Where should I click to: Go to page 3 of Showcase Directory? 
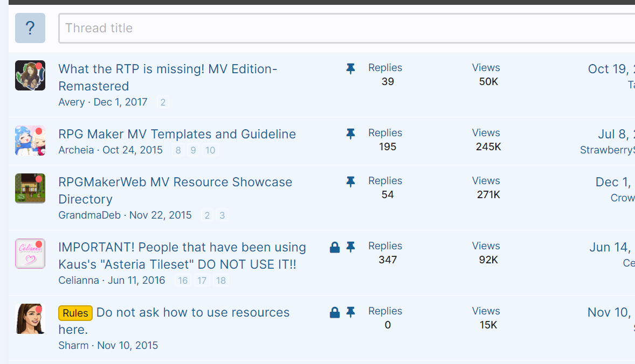(222, 215)
